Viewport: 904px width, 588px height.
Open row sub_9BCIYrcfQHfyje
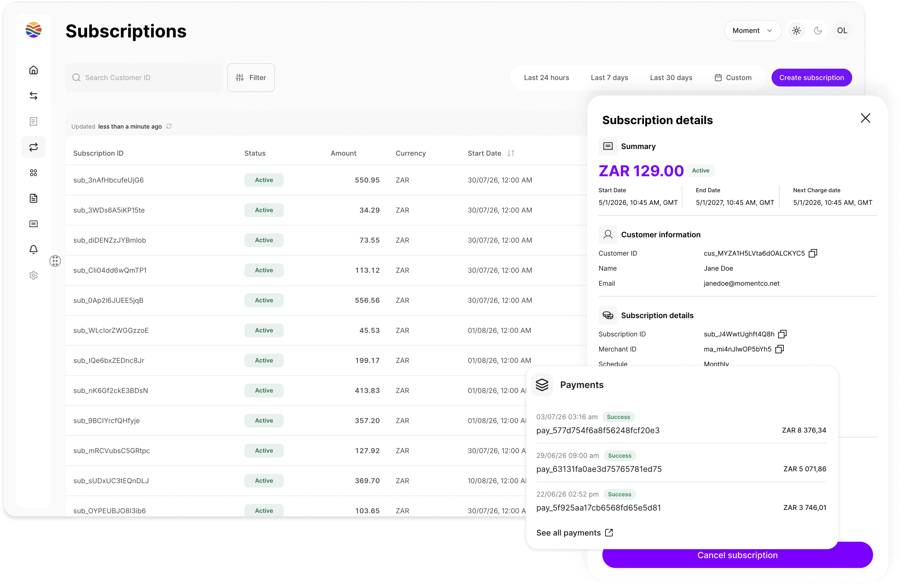coord(296,421)
